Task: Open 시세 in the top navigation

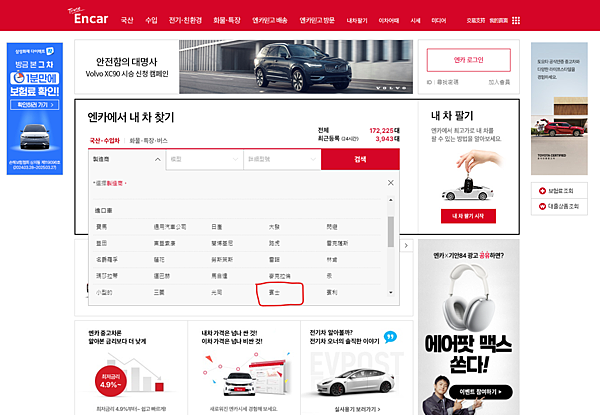Action: tap(415, 21)
